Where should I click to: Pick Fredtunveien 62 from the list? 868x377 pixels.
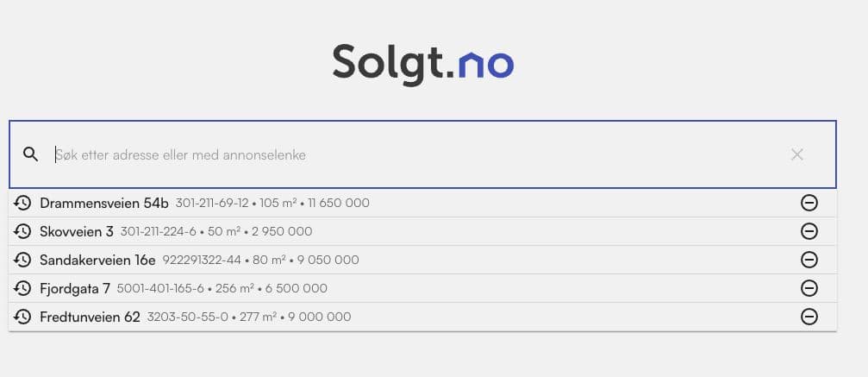point(90,317)
